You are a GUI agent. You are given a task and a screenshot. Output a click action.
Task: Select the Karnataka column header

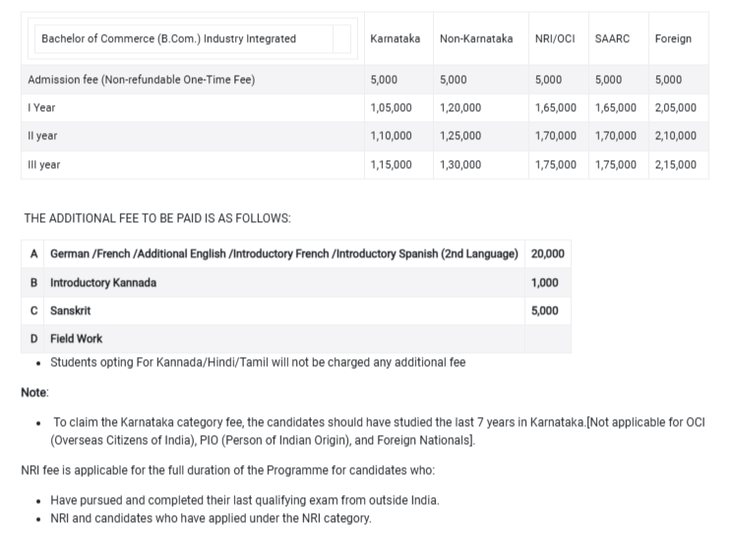[394, 39]
